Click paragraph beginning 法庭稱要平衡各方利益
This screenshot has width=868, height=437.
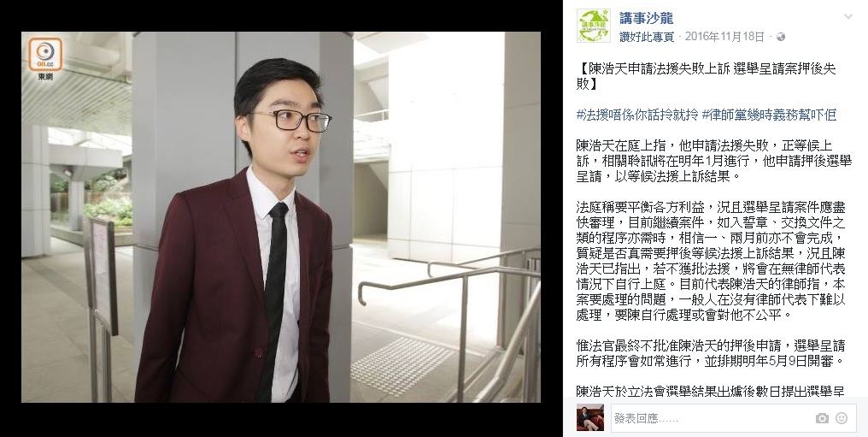click(711, 262)
